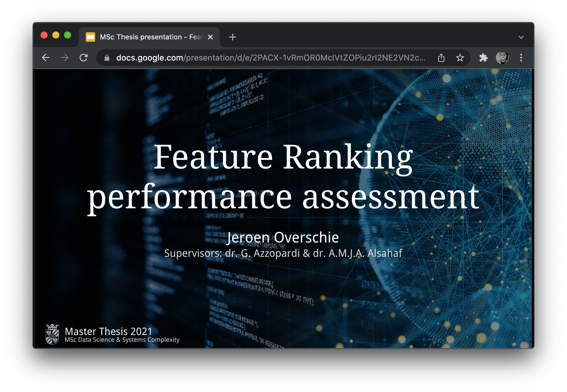
Task: Click the forward navigation arrow
Action: 65,58
